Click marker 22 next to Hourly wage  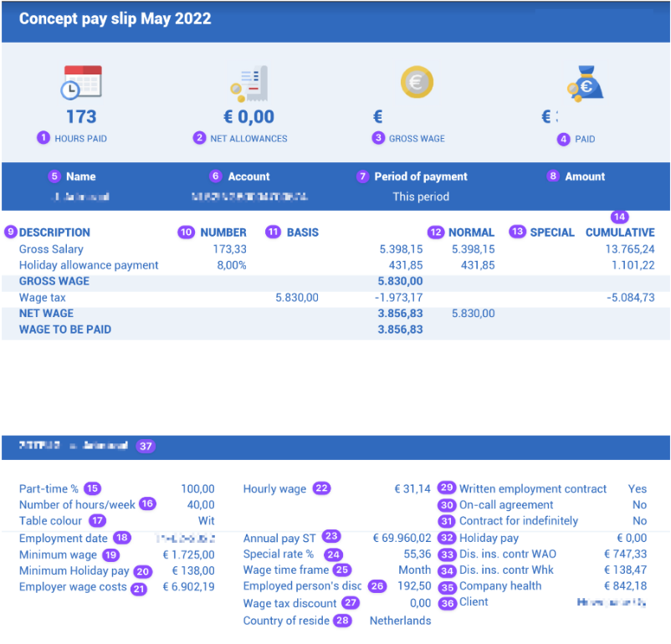click(x=321, y=488)
